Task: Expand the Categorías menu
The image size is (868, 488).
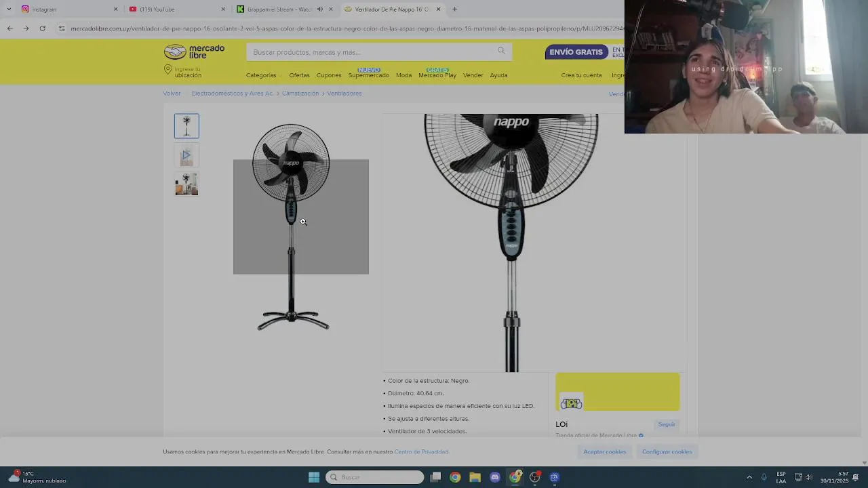Action: 264,75
